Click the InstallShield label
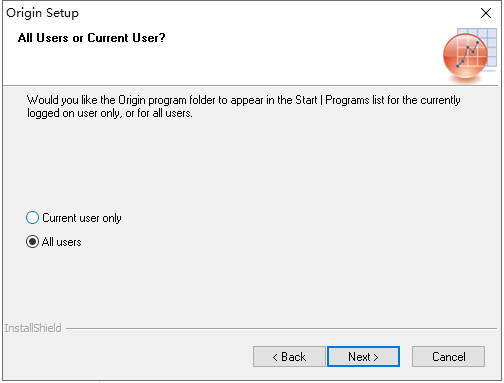The image size is (504, 383). tap(33, 328)
